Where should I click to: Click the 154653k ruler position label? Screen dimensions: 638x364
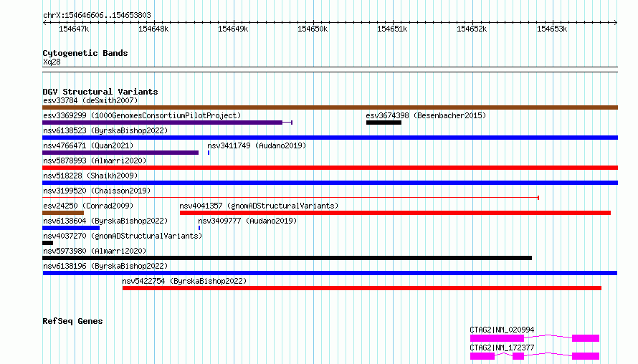click(552, 29)
